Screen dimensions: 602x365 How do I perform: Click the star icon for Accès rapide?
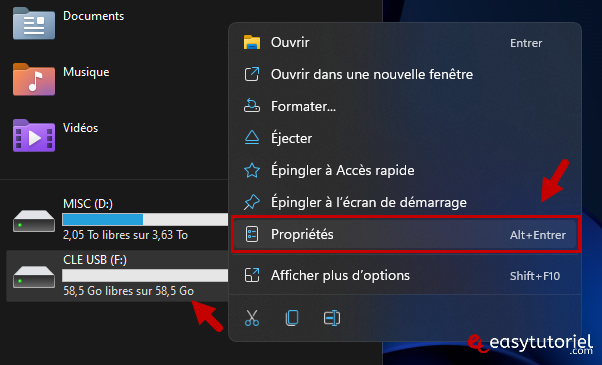(252, 170)
